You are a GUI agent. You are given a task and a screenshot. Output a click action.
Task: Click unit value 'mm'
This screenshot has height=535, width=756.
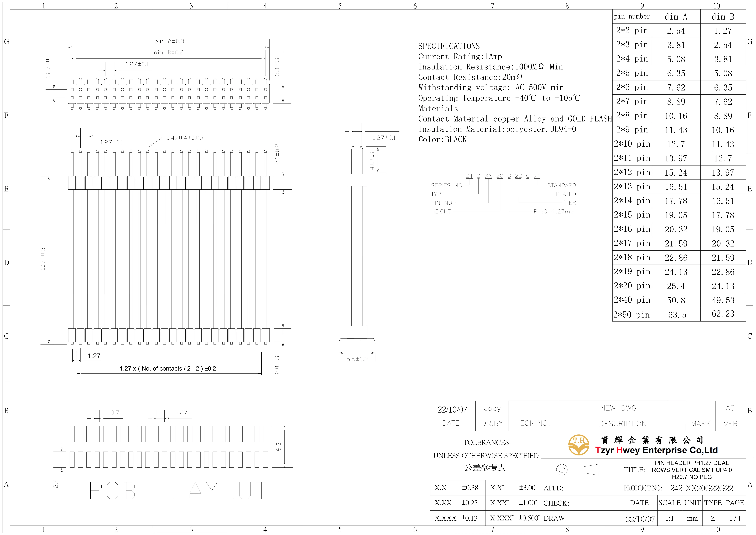692,519
